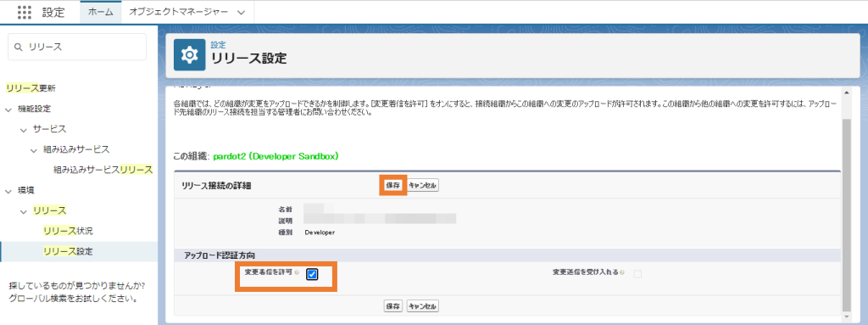Open the オブジェクトマネージャー dropdown arrow

(241, 13)
